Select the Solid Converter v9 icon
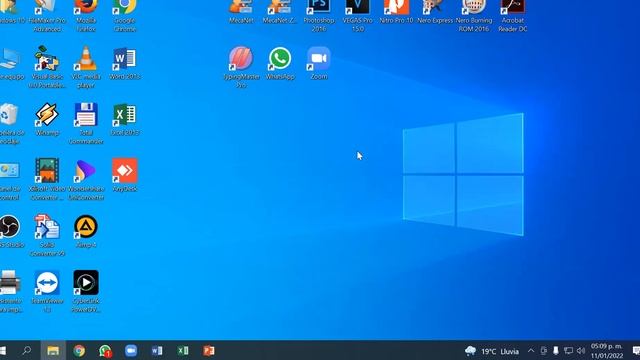640x360 pixels. (47, 235)
